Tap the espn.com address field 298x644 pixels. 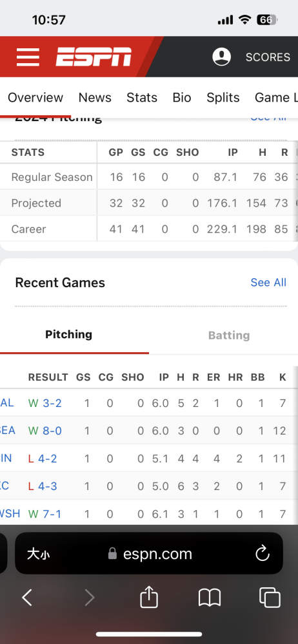(x=149, y=554)
